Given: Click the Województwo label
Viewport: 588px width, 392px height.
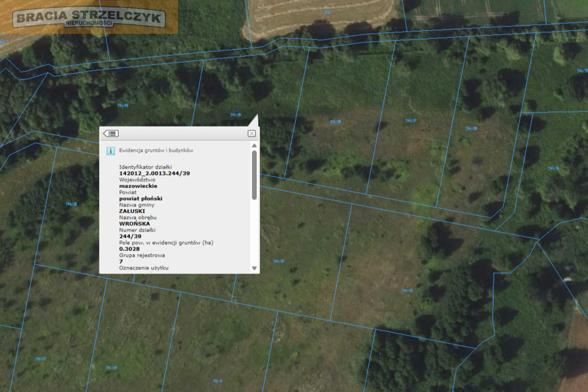Looking at the screenshot, I should (137, 180).
